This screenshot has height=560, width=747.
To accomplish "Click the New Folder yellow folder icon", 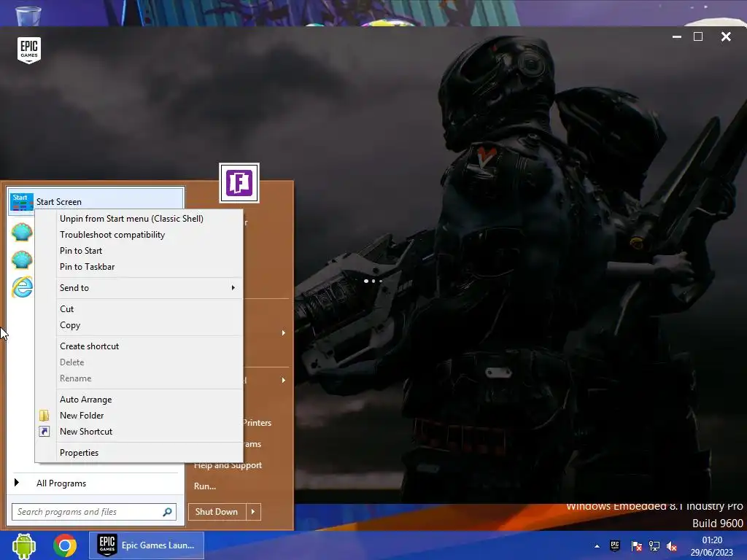I will [x=44, y=415].
